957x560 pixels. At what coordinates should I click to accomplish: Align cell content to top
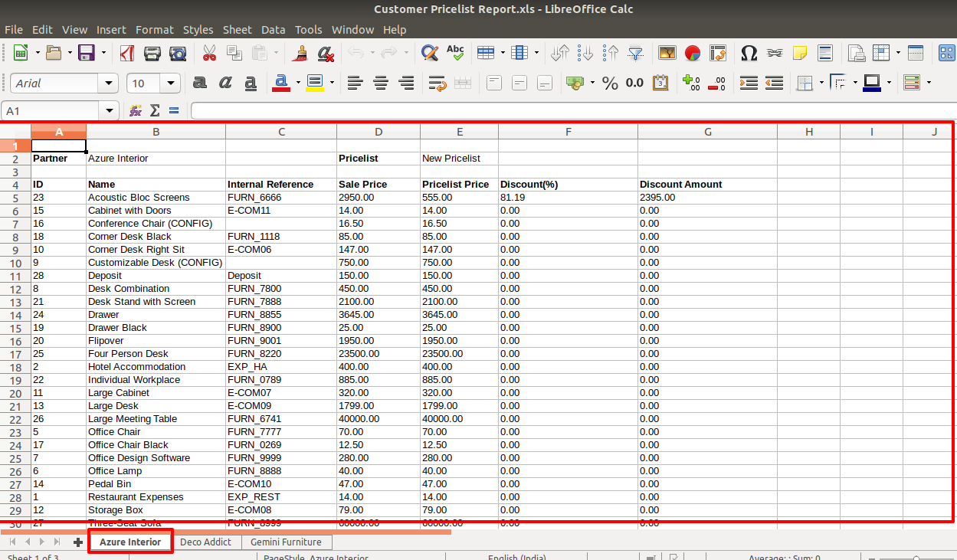(494, 83)
